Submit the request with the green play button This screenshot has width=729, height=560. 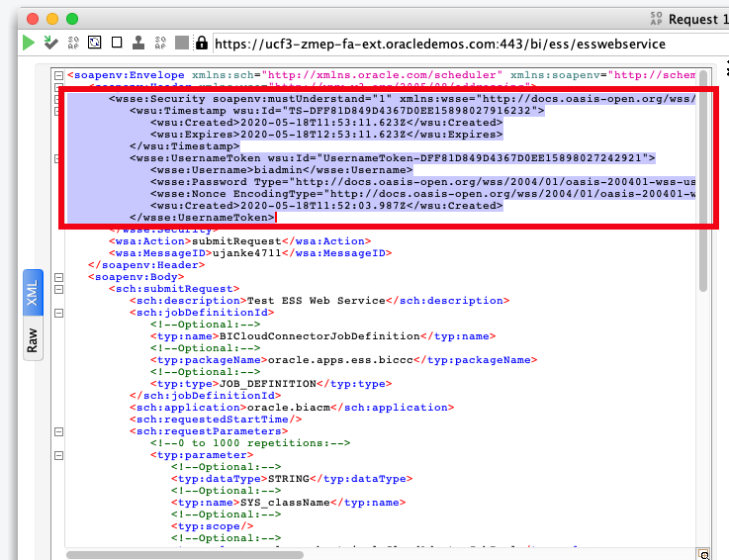coord(29,43)
